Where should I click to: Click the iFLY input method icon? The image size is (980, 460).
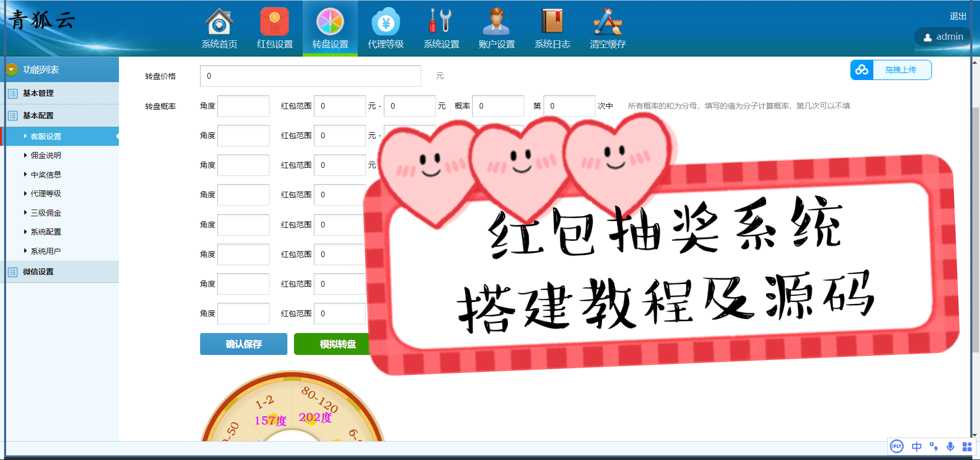897,447
